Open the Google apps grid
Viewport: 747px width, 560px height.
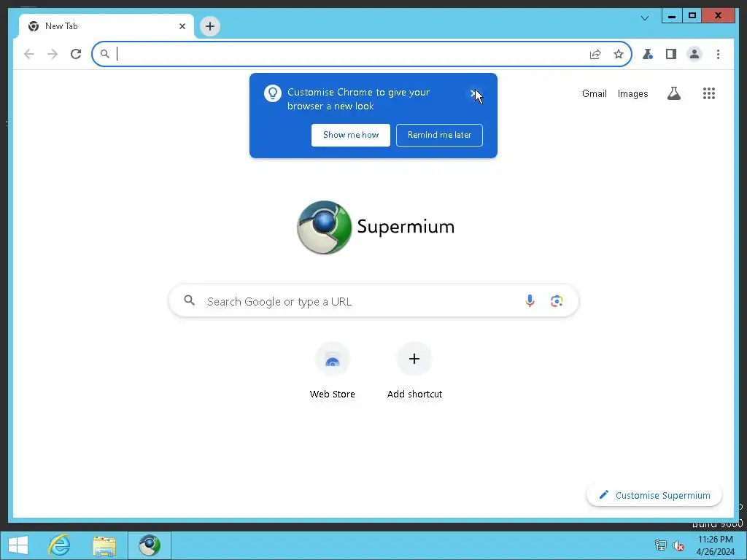(x=709, y=93)
